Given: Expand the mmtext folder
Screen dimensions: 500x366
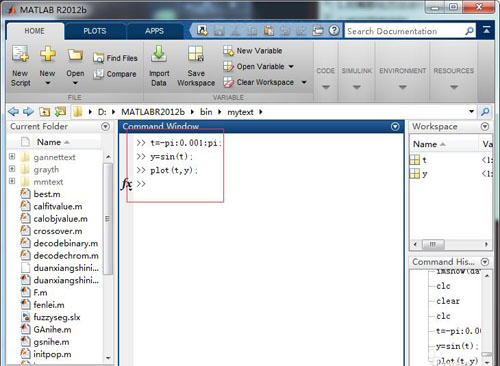Looking at the screenshot, I should [12, 181].
